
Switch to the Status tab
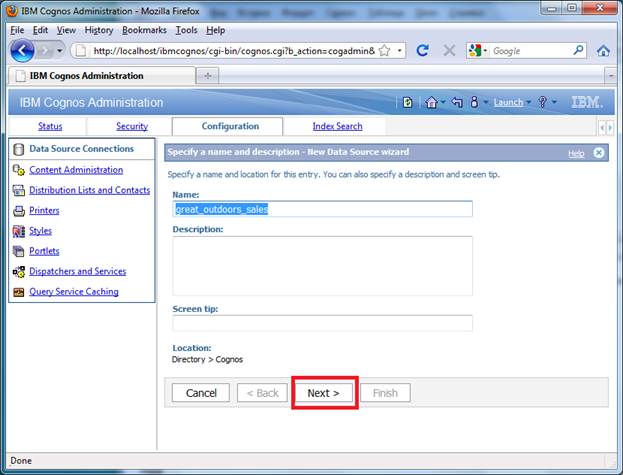(x=50, y=126)
